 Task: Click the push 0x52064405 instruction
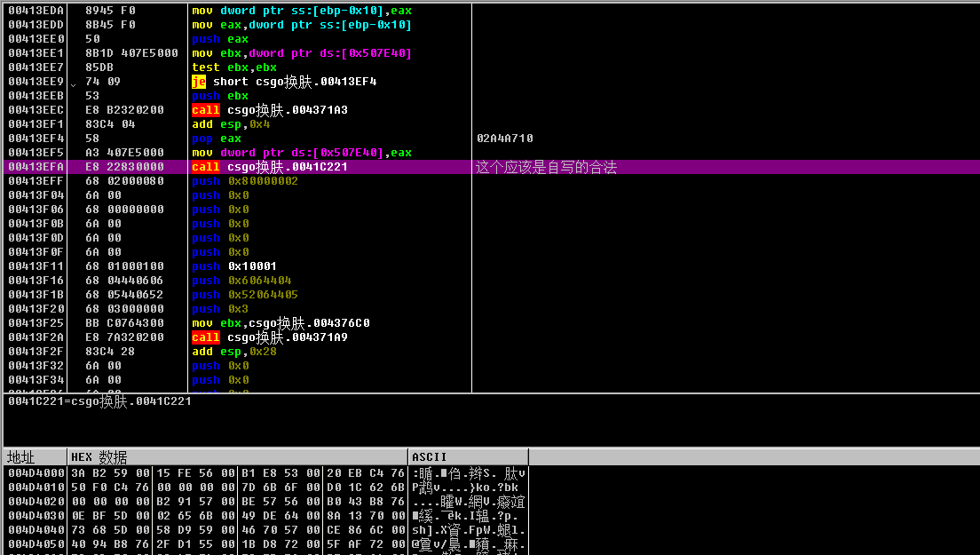point(245,295)
